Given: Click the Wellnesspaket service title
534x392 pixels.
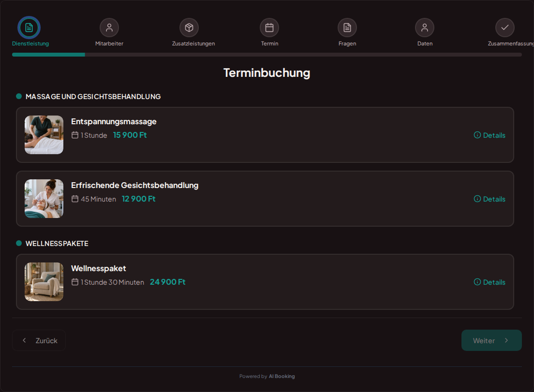Looking at the screenshot, I should click(98, 268).
